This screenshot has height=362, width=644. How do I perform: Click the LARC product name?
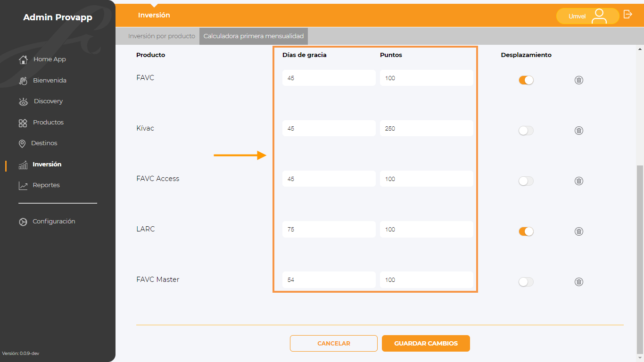[x=146, y=229]
